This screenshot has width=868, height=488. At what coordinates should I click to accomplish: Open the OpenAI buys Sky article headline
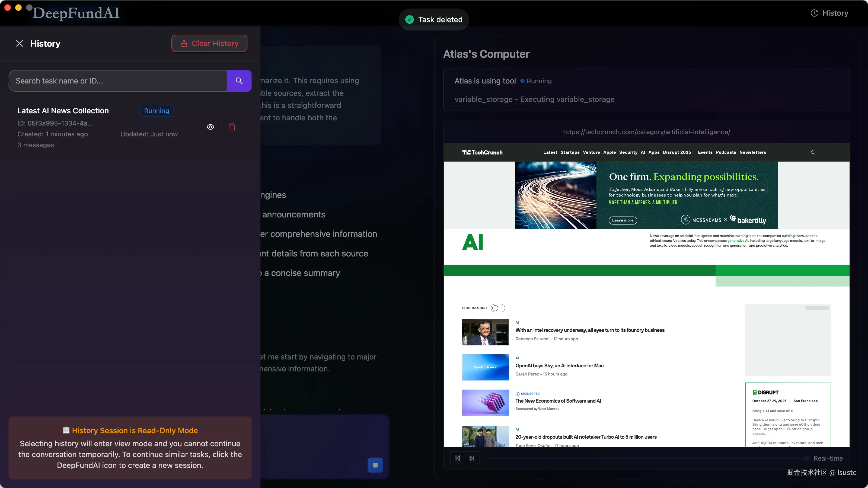tap(559, 365)
